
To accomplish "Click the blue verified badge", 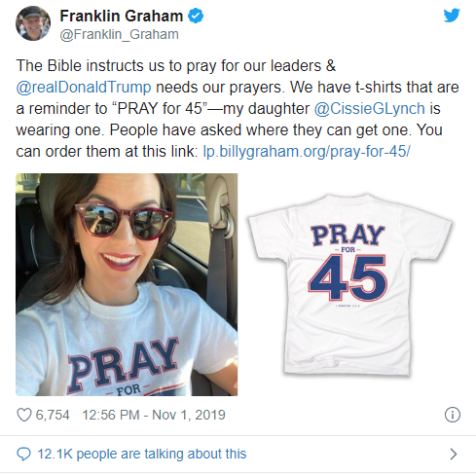I will click(196, 16).
